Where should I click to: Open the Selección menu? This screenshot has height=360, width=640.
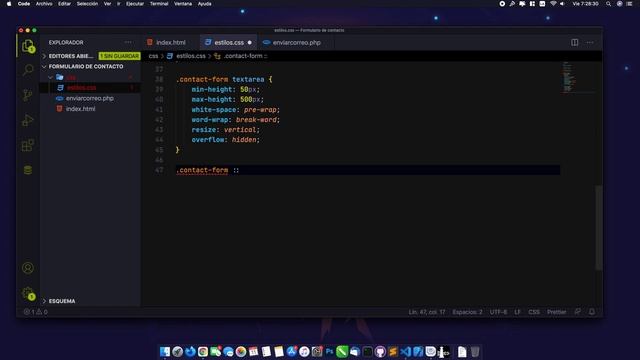[x=87, y=4]
